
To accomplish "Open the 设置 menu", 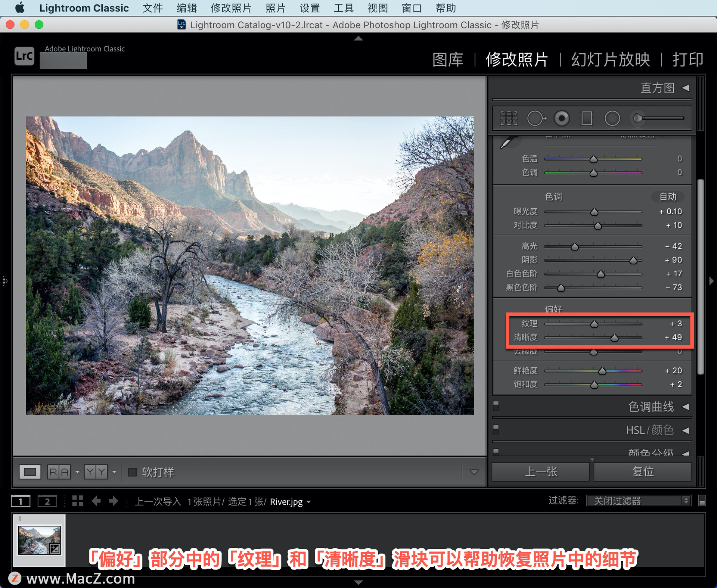I will coord(310,8).
